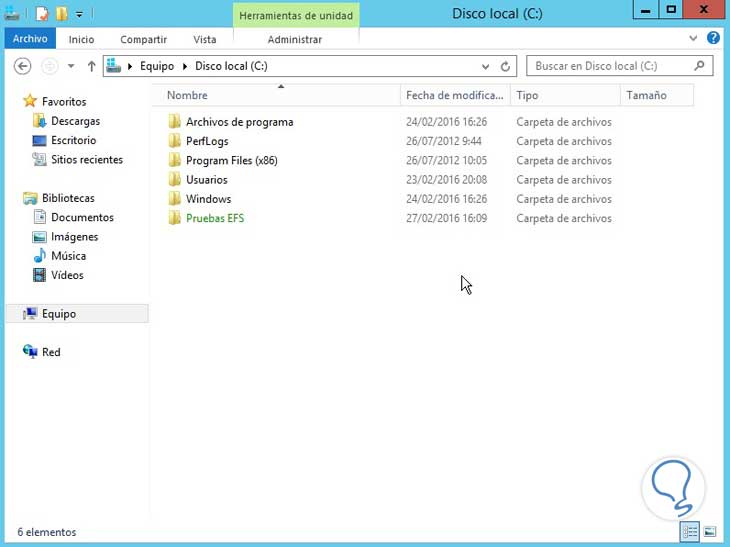Refresh the current folder view
The width and height of the screenshot is (730, 547).
click(505, 67)
